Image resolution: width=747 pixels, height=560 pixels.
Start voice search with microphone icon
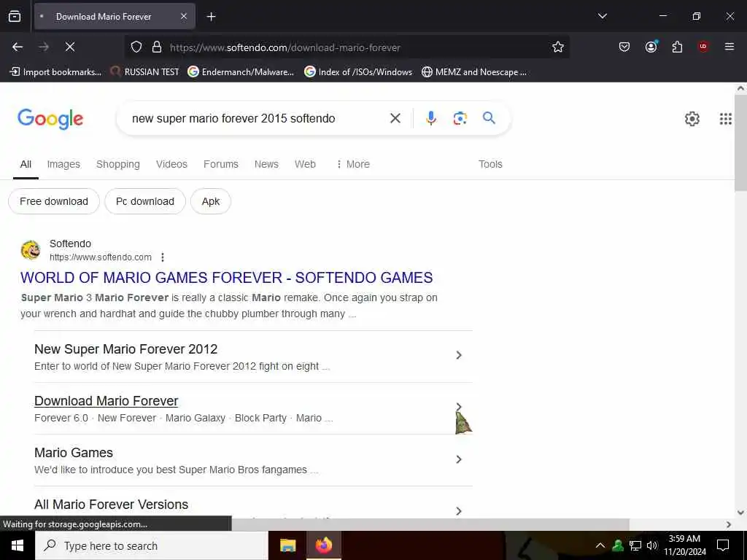pyautogui.click(x=430, y=118)
